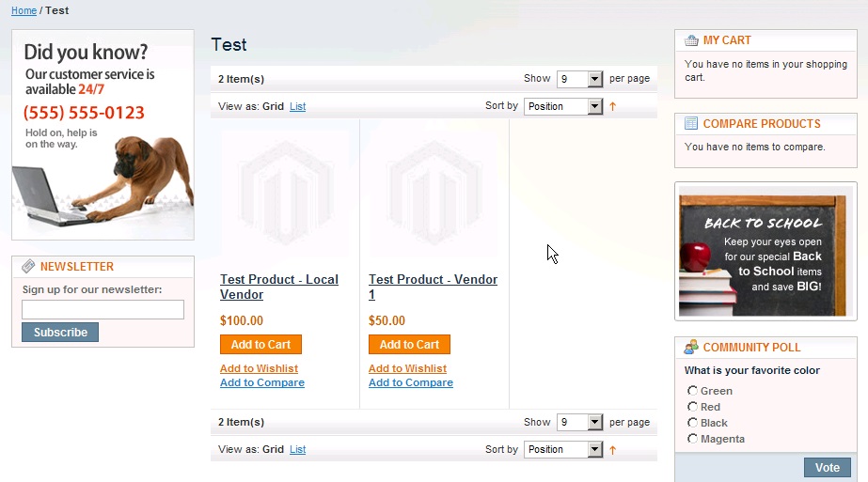Switch to List view at top
The height and width of the screenshot is (482, 868).
click(297, 107)
